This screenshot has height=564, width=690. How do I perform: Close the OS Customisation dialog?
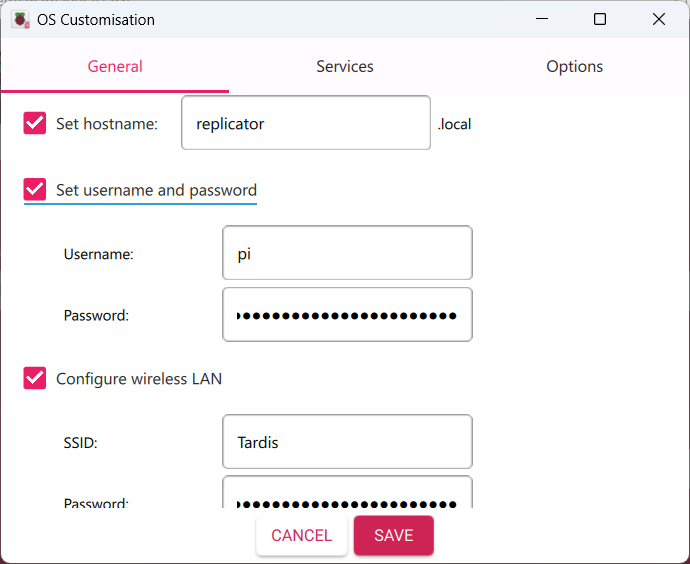click(x=658, y=19)
